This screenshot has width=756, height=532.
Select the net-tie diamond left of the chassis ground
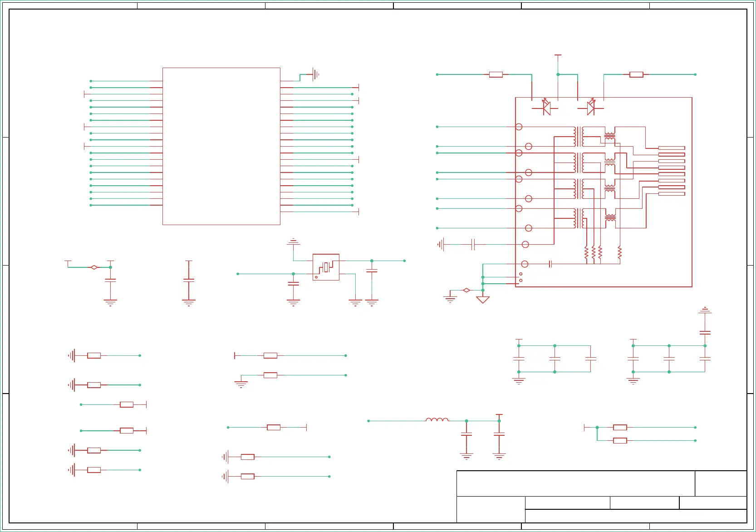tap(466, 290)
